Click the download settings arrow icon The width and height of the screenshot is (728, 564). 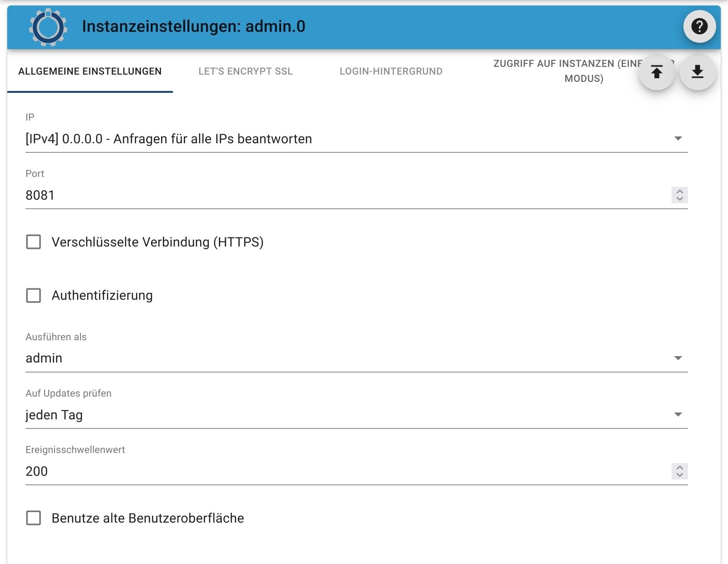tap(698, 72)
